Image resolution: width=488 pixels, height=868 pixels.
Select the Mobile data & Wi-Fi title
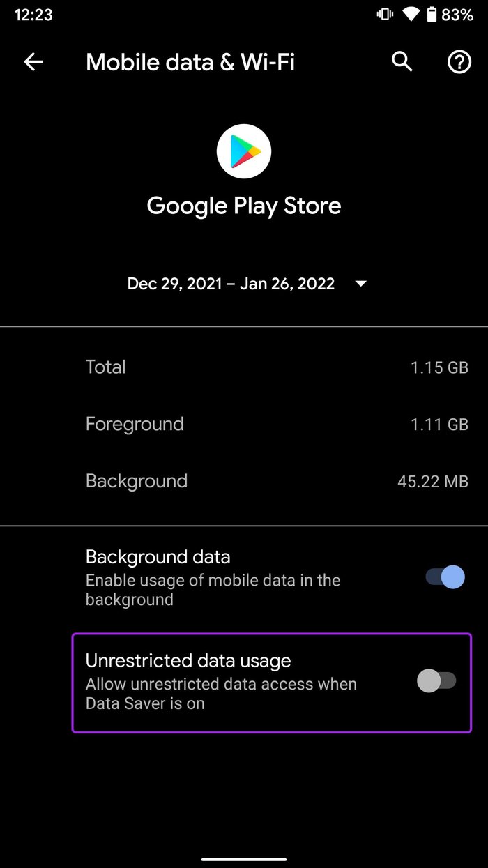[190, 62]
